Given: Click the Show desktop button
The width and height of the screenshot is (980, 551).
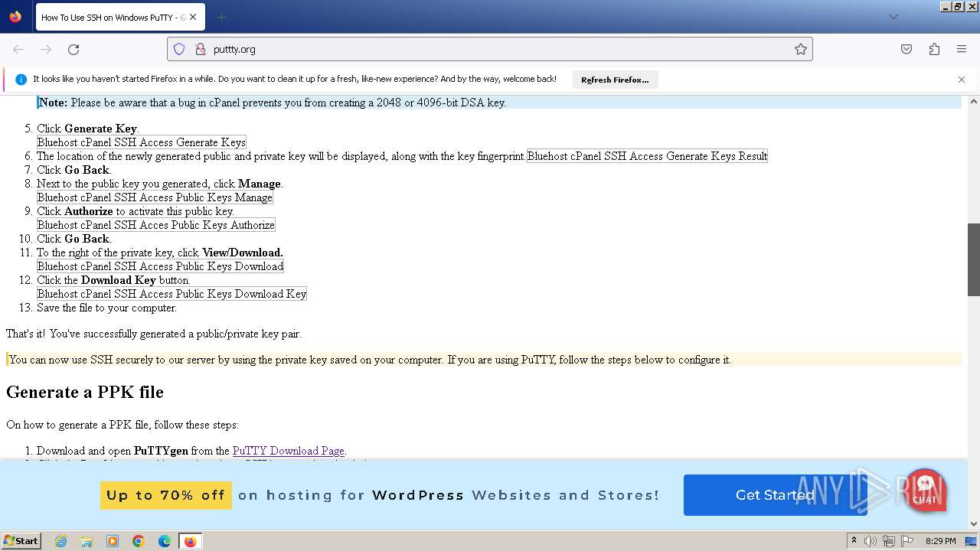Looking at the screenshot, I should click(x=972, y=541).
